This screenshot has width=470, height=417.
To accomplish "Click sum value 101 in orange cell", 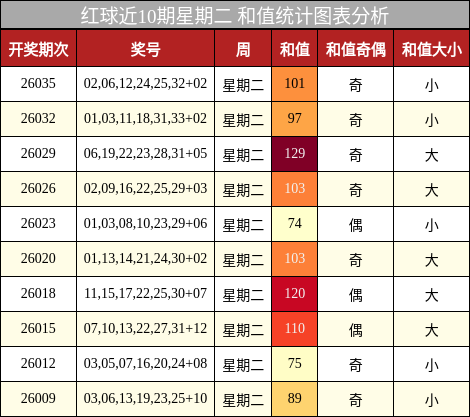I will point(295,83).
